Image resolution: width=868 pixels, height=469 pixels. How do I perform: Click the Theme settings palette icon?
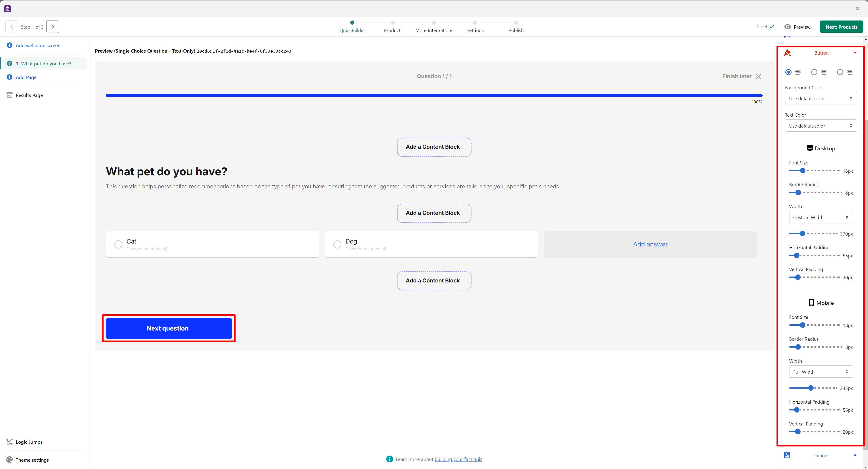coord(9,460)
